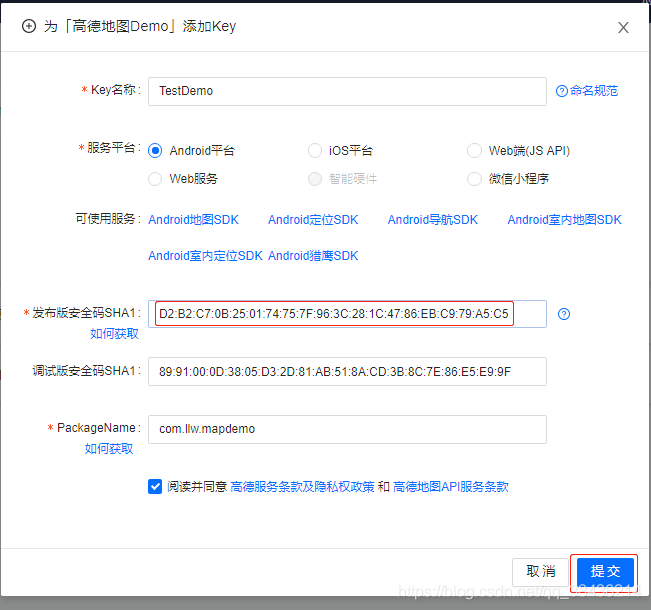Screen dimensions: 651x610
Task: Click the 调试版安全码SHA1 input field
Action: pos(347,371)
